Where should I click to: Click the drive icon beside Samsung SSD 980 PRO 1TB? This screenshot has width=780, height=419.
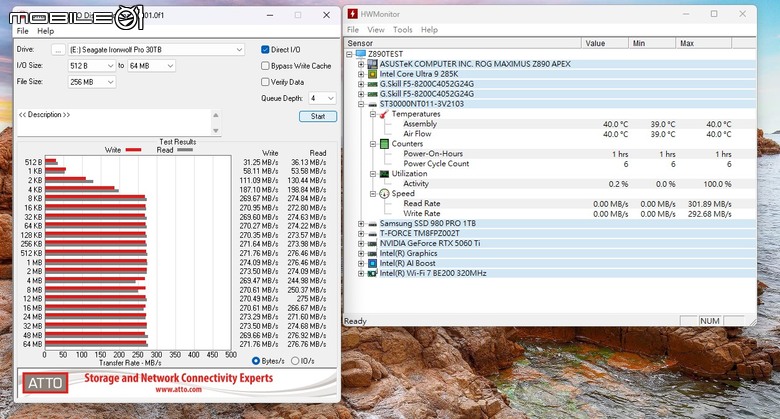(x=372, y=223)
